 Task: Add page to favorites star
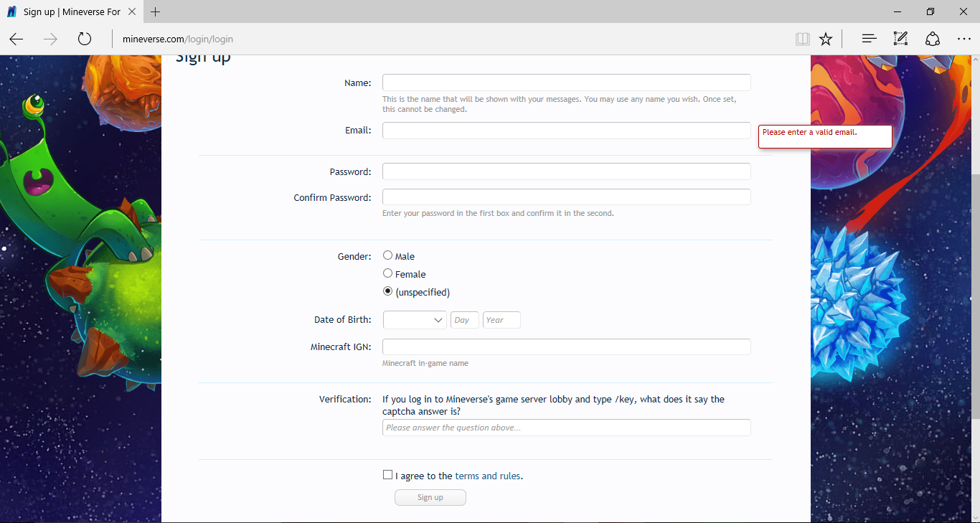click(x=826, y=39)
